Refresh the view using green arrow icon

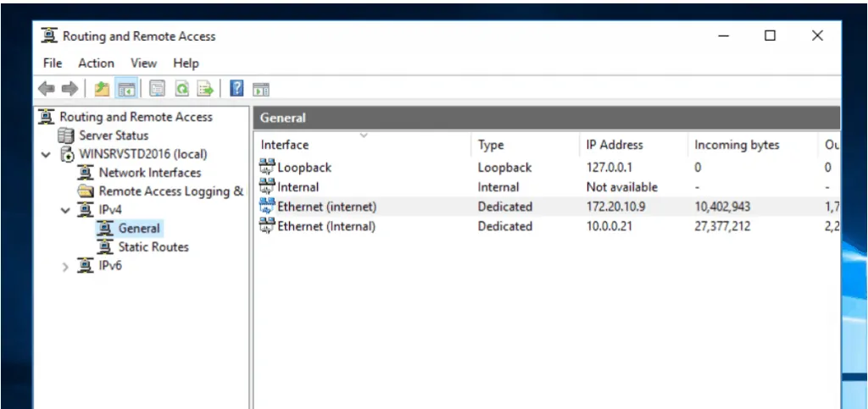(181, 88)
